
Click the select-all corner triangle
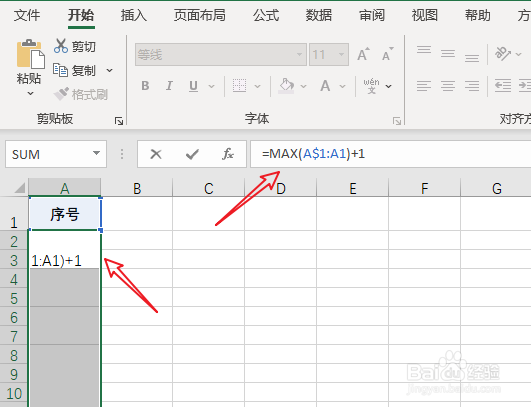coord(20,188)
